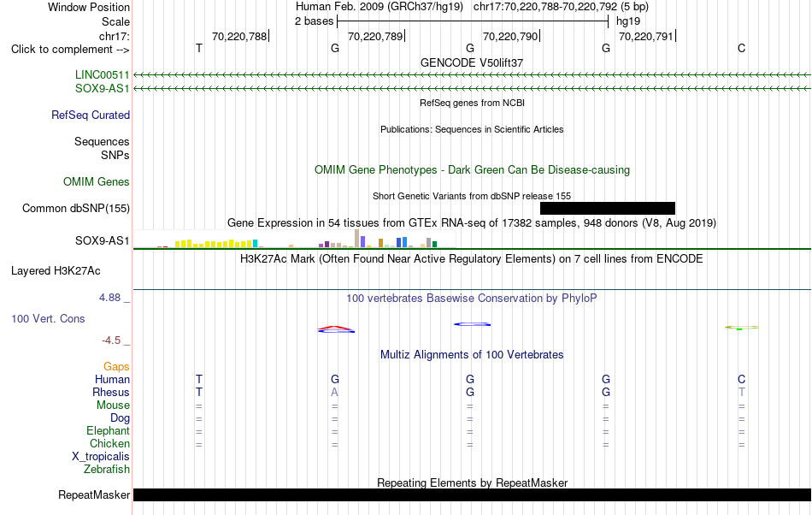
Task: Click 'Click to complement -->' label
Action: (x=70, y=50)
